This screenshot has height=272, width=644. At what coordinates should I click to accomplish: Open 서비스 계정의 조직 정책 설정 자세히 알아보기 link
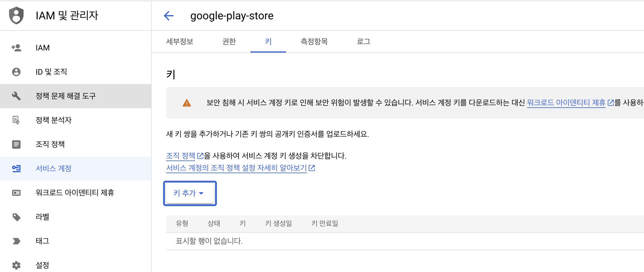click(x=237, y=168)
